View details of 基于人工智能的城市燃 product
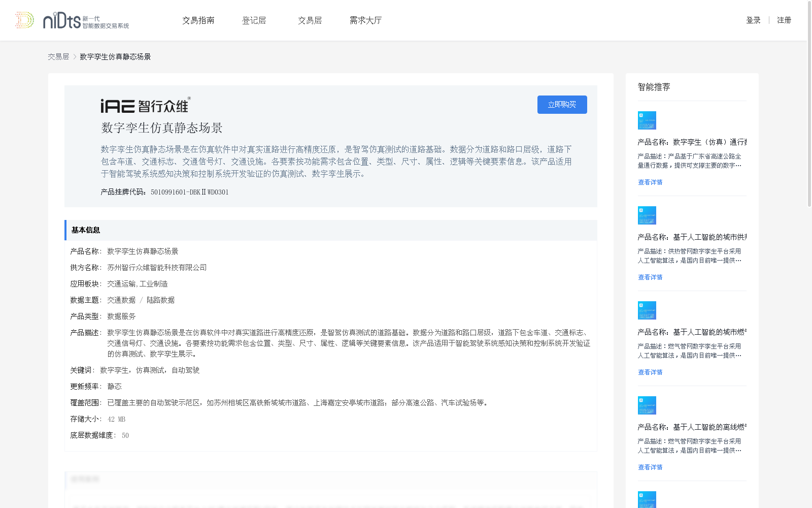This screenshot has width=812, height=508. tap(650, 372)
